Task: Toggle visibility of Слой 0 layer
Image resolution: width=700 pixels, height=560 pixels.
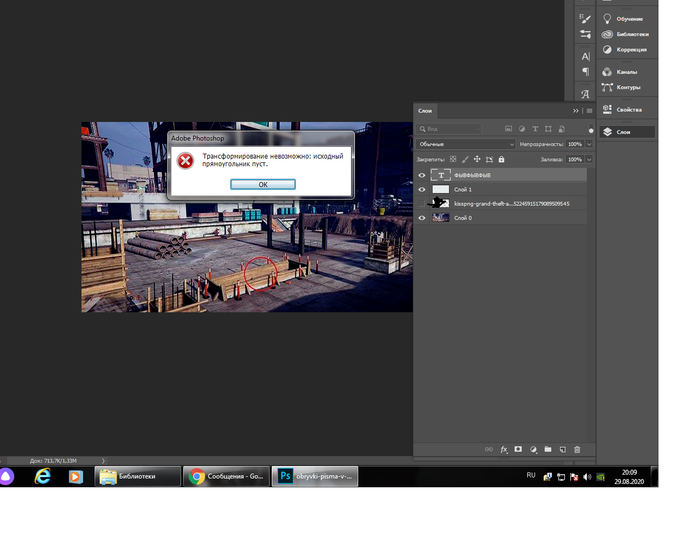Action: (422, 217)
